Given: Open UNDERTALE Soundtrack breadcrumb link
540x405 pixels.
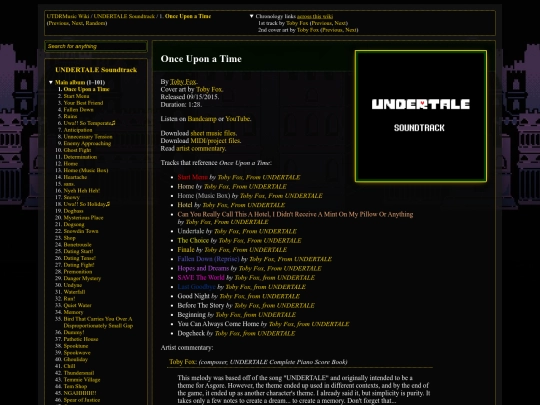Looking at the screenshot, I should point(124,16).
